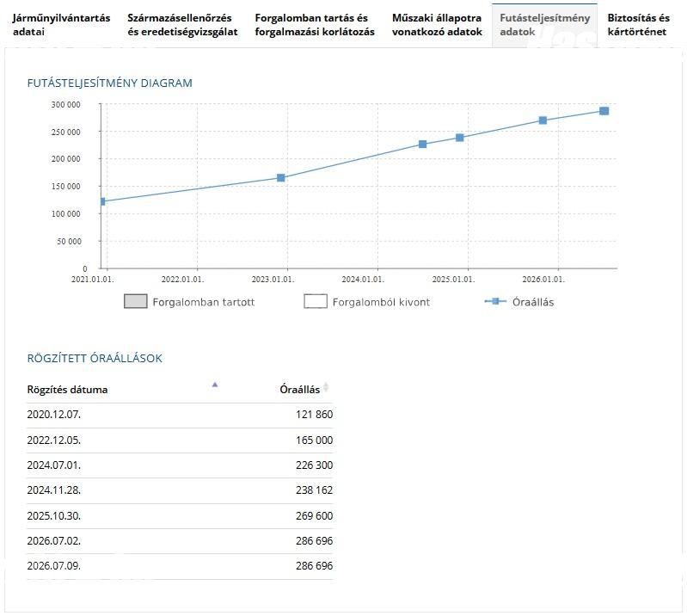Switch to Származásellenőrzés és eredetiségvizsgálat tab
This screenshot has width=687, height=616.
coord(182,25)
